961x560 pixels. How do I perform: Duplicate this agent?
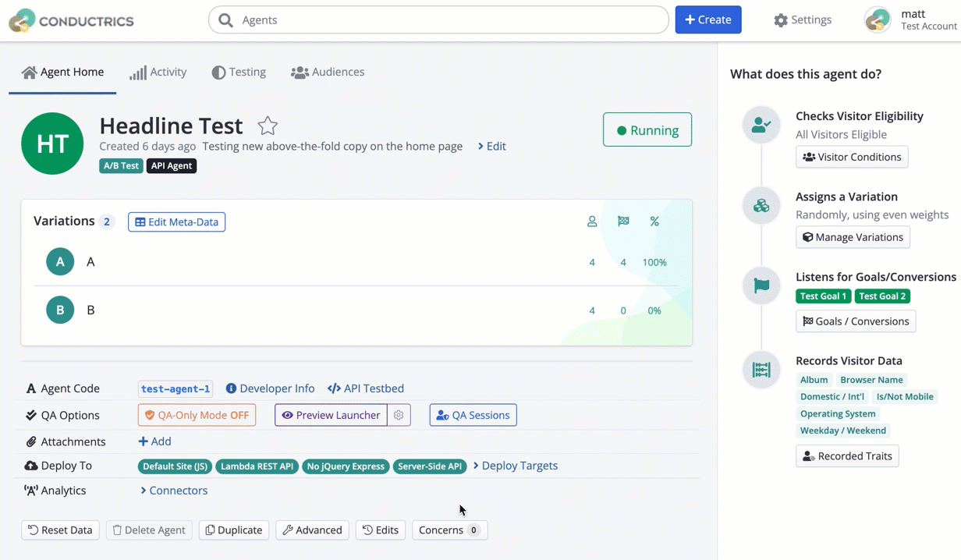pyautogui.click(x=234, y=530)
